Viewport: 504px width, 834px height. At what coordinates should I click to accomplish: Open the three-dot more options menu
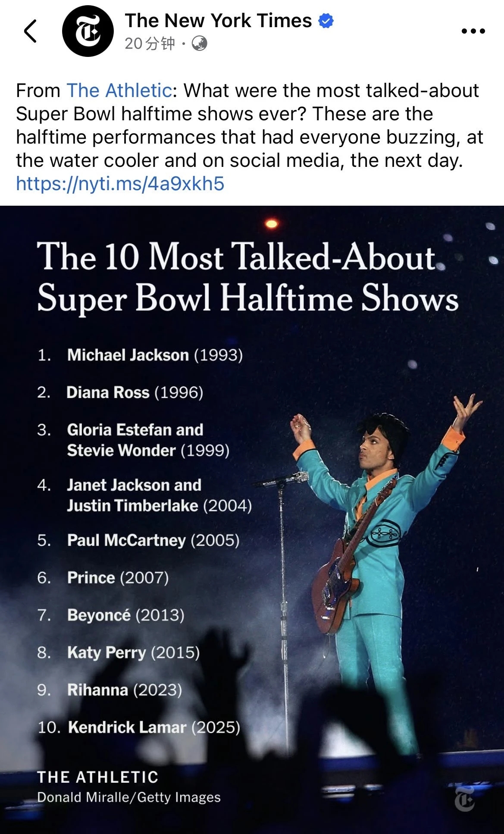pos(473,31)
